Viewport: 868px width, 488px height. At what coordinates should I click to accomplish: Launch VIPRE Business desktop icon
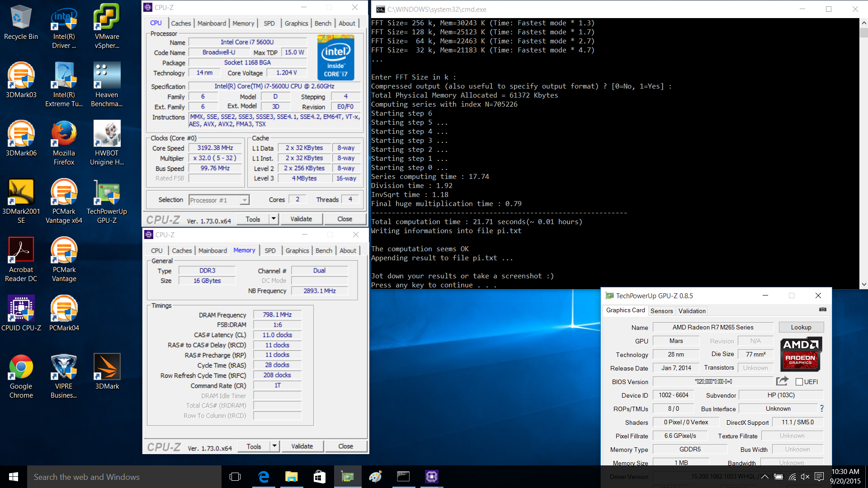tap(64, 376)
